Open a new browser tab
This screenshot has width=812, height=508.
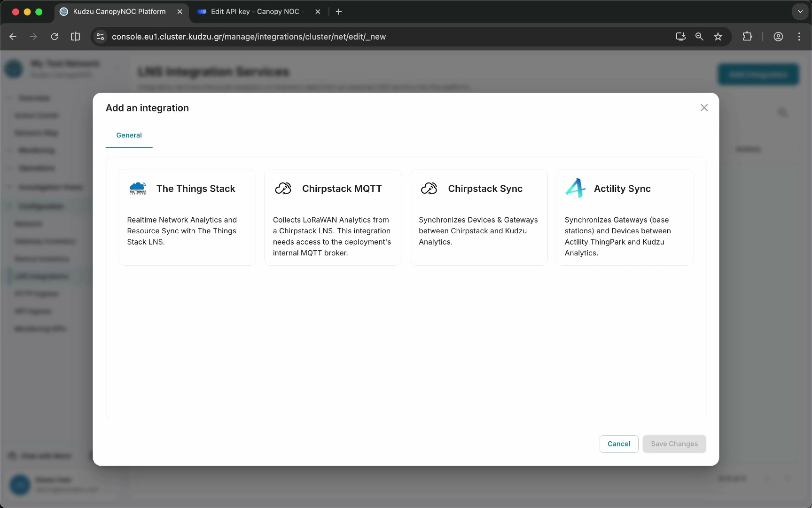(x=339, y=12)
